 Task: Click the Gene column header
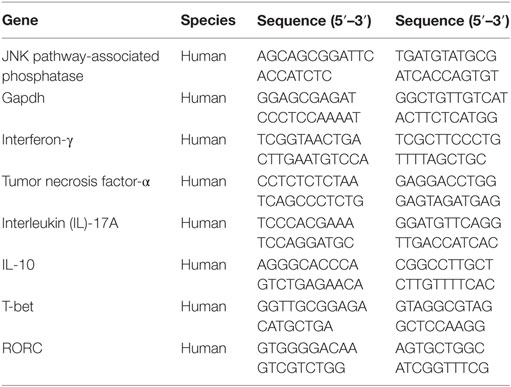20,20
